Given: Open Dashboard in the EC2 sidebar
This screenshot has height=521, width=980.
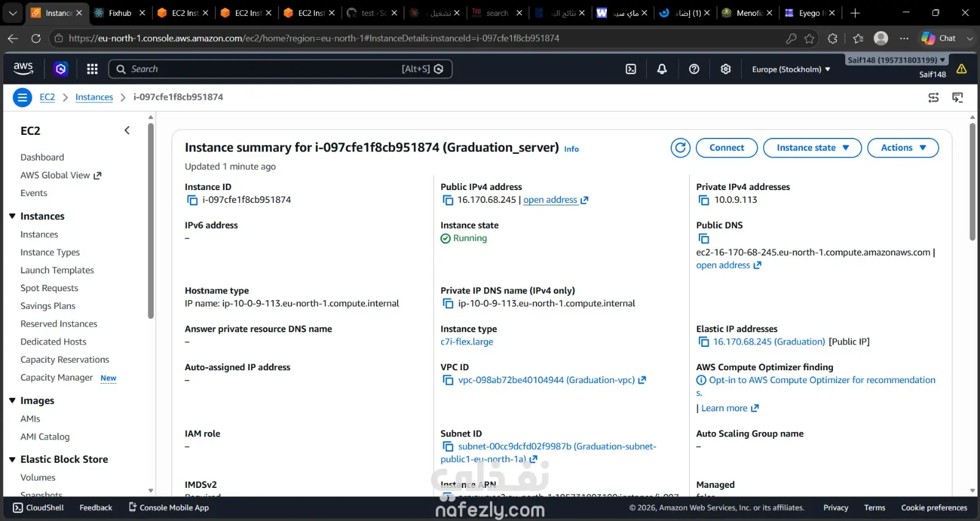Looking at the screenshot, I should 42,158.
